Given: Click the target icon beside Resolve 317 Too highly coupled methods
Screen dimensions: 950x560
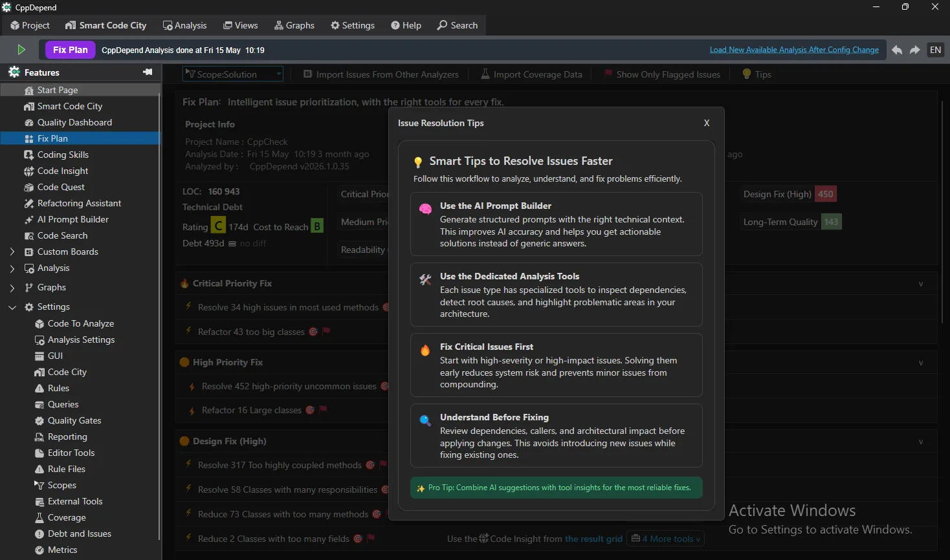Looking at the screenshot, I should [370, 465].
